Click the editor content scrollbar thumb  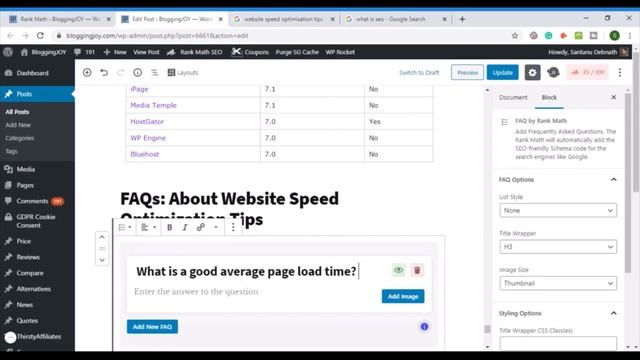pyautogui.click(x=487, y=329)
